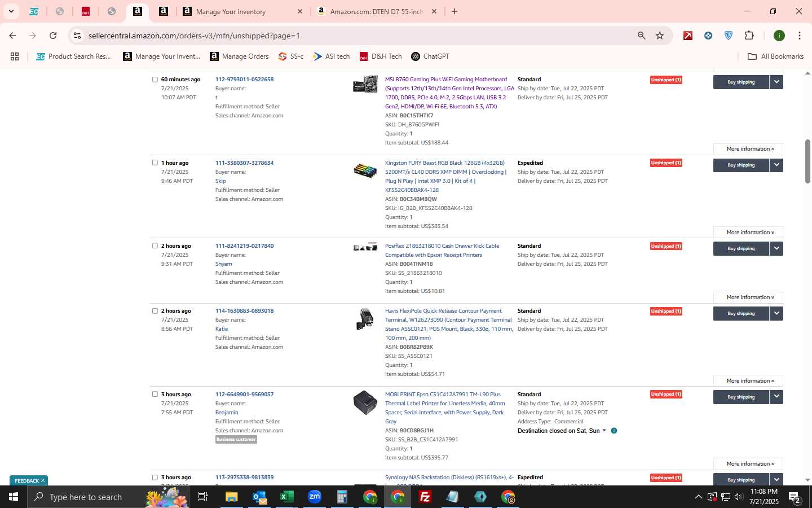The image size is (812, 508).
Task: Switch to Amazon DTEN D7 55-inch tab
Action: [377, 11]
